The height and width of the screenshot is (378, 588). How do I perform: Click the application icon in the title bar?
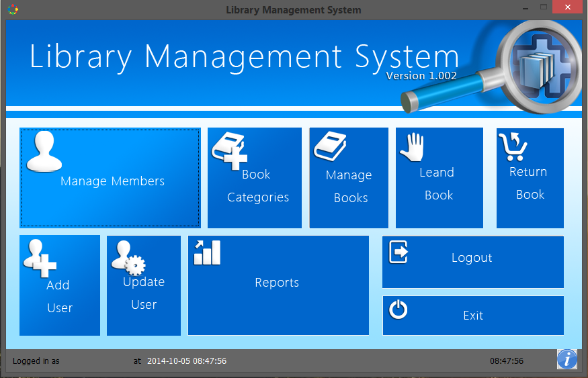[x=13, y=10]
